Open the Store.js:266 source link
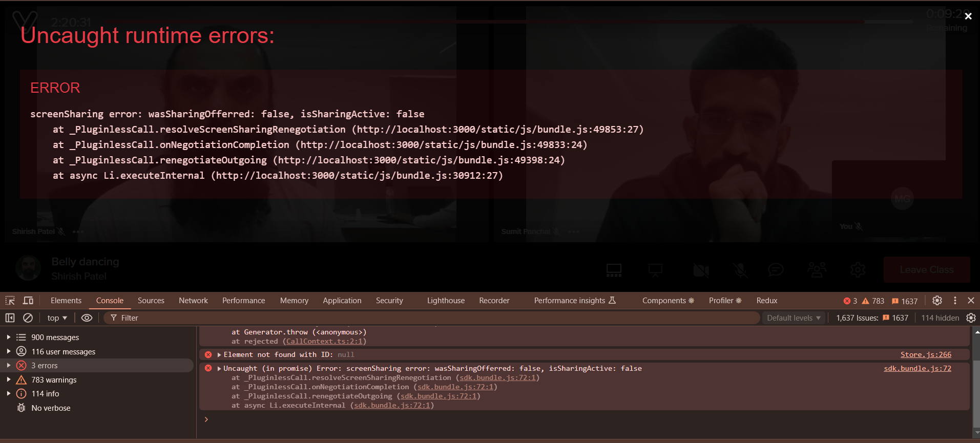Image resolution: width=980 pixels, height=443 pixels. tap(926, 354)
